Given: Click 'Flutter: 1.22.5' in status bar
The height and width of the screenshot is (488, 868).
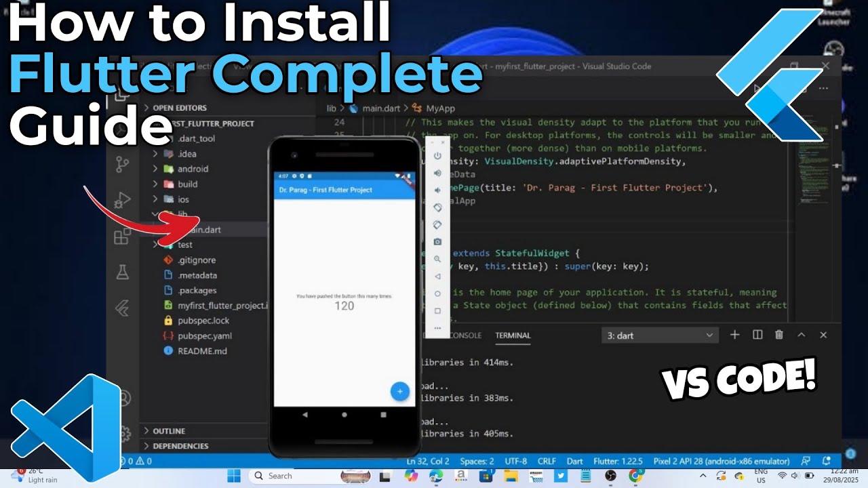Looking at the screenshot, I should [x=618, y=461].
